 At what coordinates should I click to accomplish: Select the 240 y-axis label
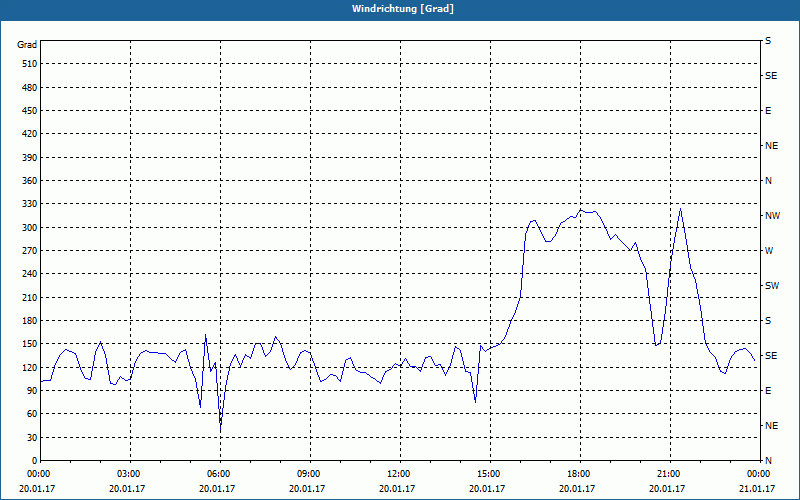[x=30, y=274]
